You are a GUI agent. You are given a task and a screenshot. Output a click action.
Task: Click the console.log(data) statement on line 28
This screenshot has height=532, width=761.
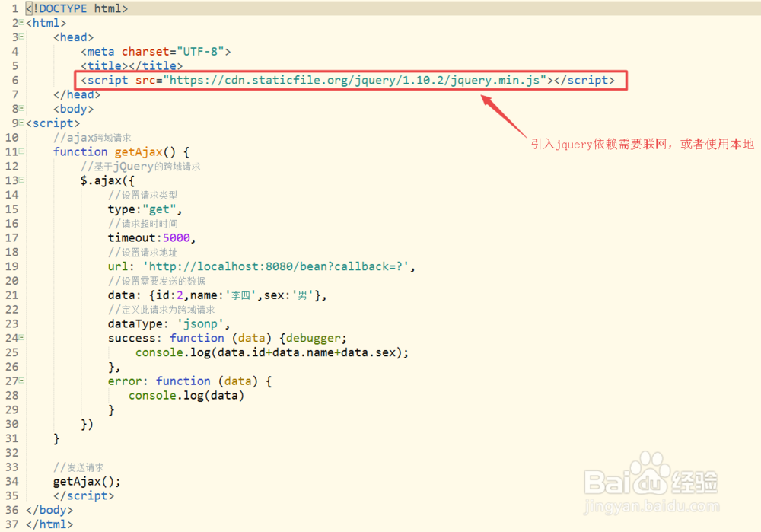(x=186, y=396)
